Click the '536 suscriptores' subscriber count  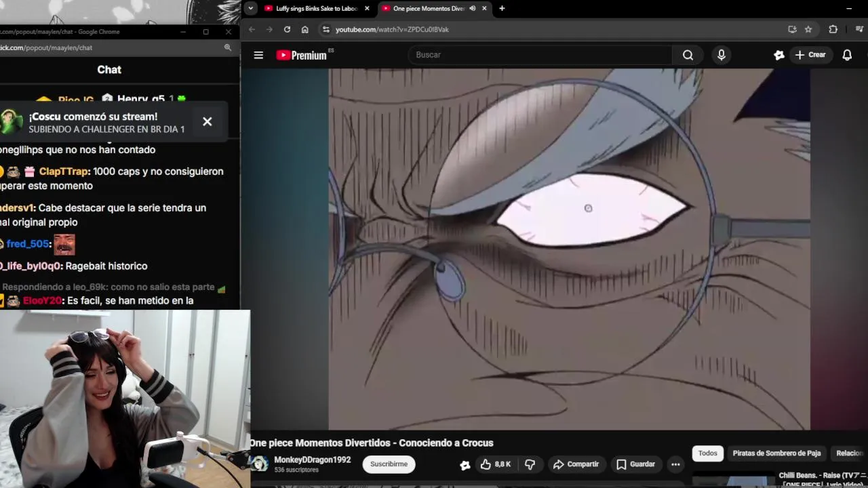pyautogui.click(x=296, y=470)
